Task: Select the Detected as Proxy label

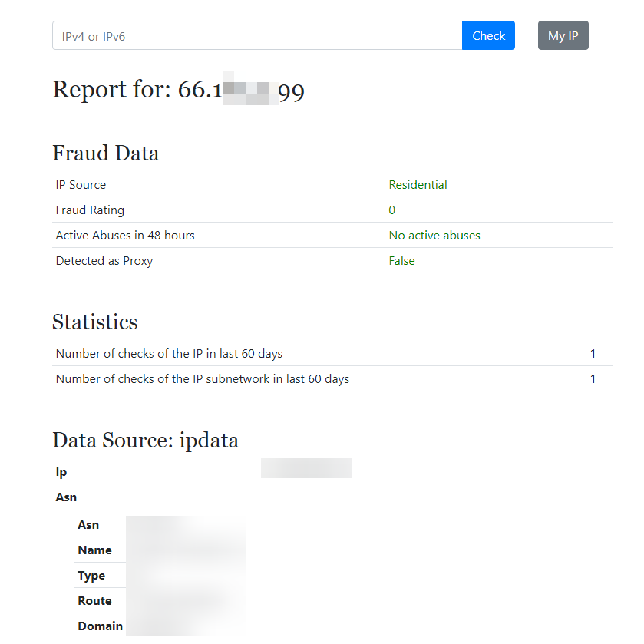Action: [x=104, y=261]
